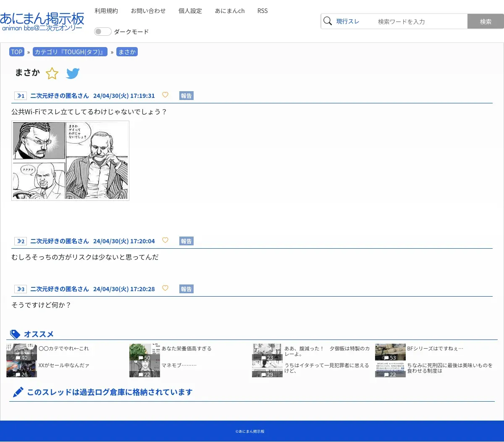The width and height of the screenshot is (504, 442).
Task: Open the manga image in post 1
Action: pyautogui.click(x=70, y=161)
